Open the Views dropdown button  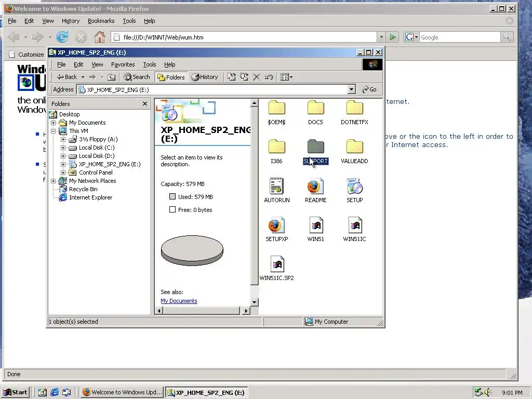point(286,77)
